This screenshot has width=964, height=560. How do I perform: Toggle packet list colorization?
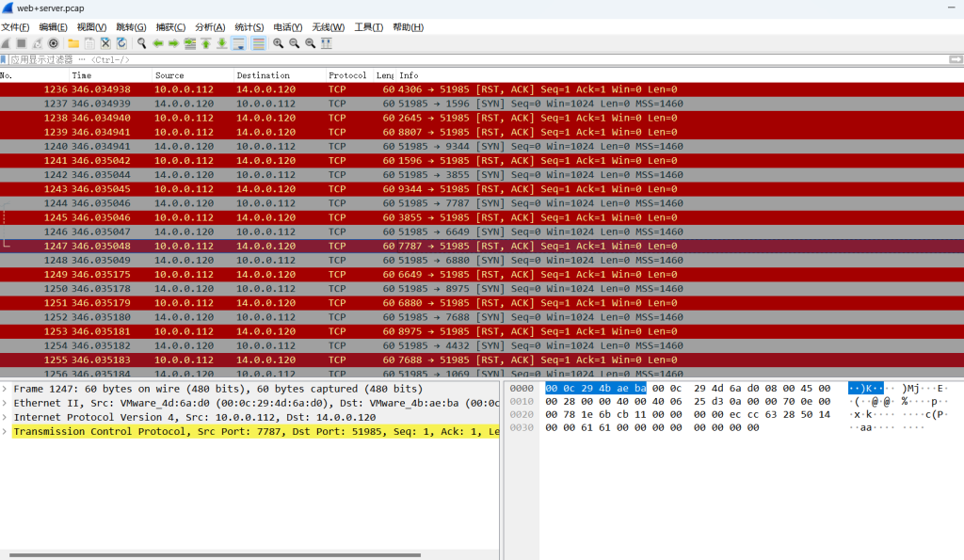click(259, 43)
